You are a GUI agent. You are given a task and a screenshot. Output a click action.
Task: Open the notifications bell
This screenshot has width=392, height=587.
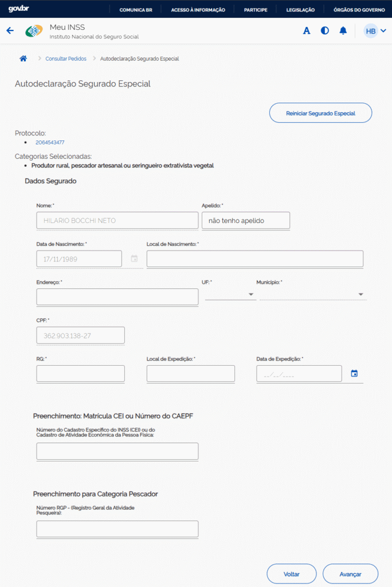(343, 31)
